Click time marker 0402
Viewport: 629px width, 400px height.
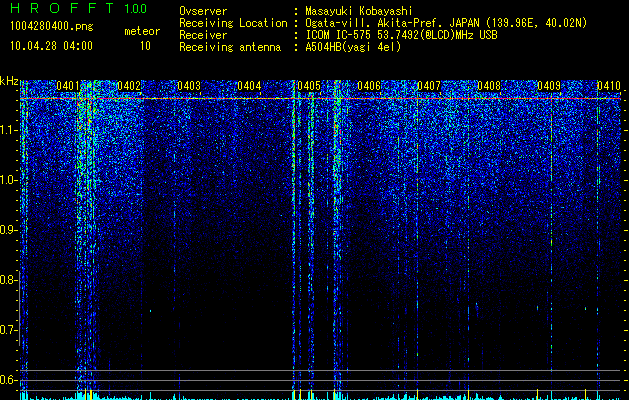(x=129, y=85)
